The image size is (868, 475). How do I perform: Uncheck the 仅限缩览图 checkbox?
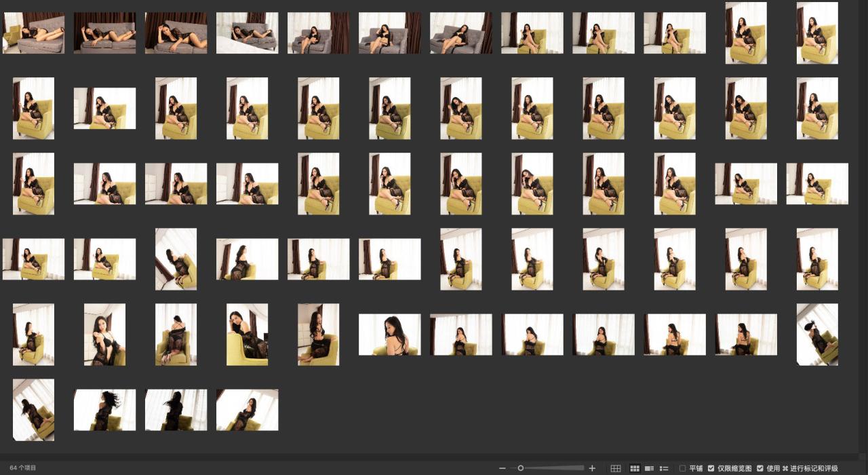[711, 468]
